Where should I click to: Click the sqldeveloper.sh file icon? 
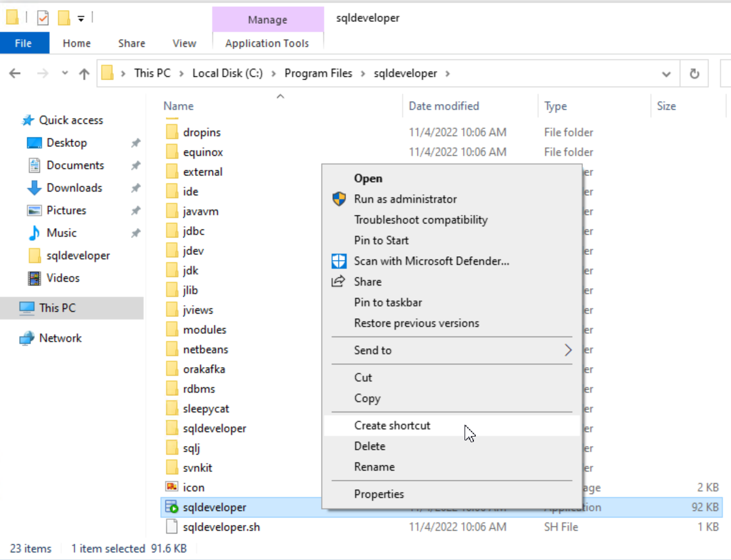(172, 527)
